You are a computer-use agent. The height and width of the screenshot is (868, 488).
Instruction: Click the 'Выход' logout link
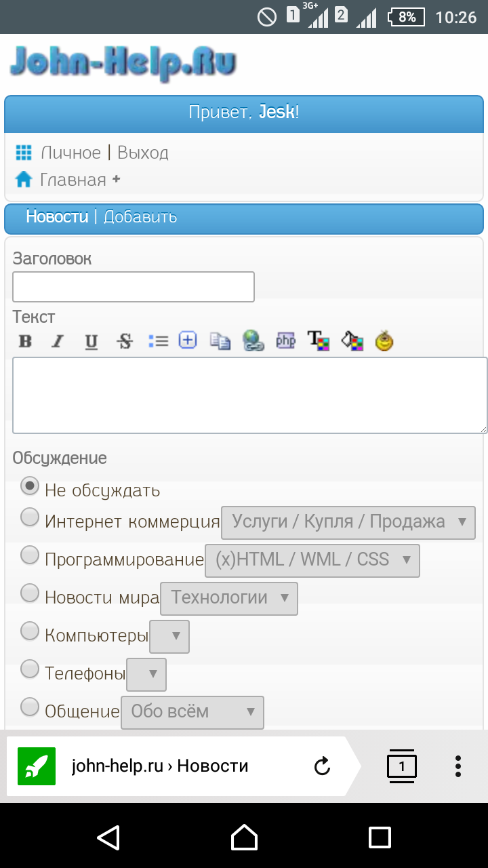click(143, 153)
